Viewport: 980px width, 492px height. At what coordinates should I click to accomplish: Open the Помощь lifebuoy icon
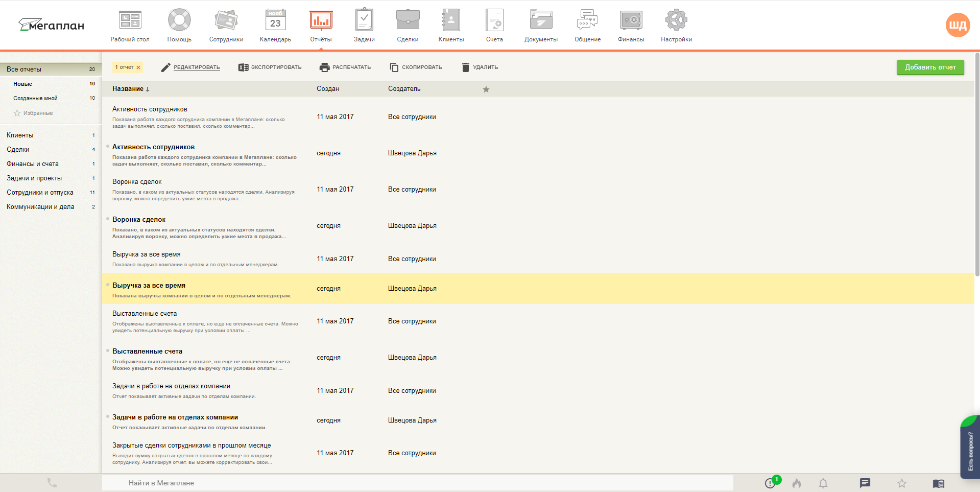pyautogui.click(x=179, y=20)
